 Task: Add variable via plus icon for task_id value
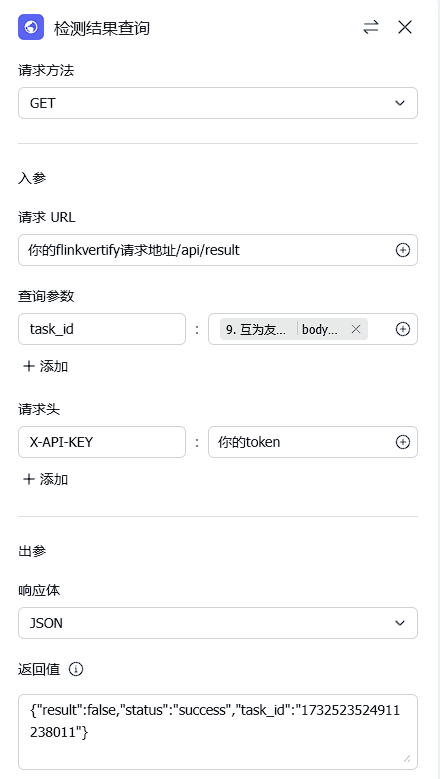402,329
